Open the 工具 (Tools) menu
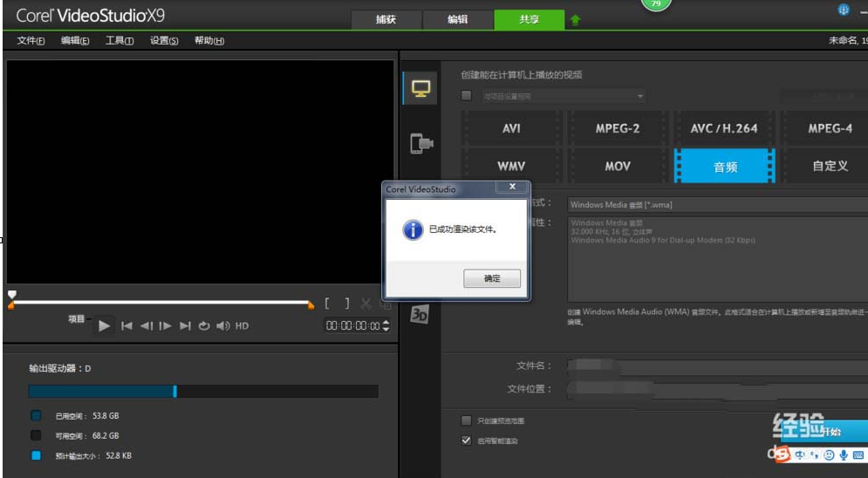 pos(120,41)
